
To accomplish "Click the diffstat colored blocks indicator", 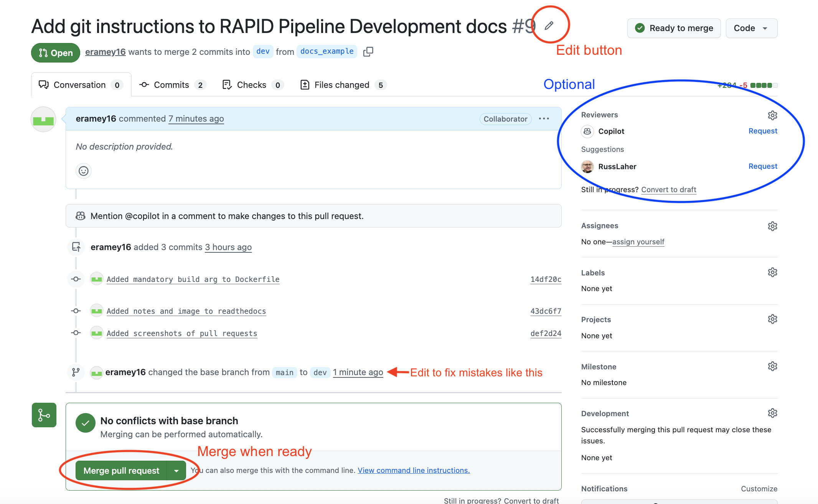I will (x=764, y=85).
